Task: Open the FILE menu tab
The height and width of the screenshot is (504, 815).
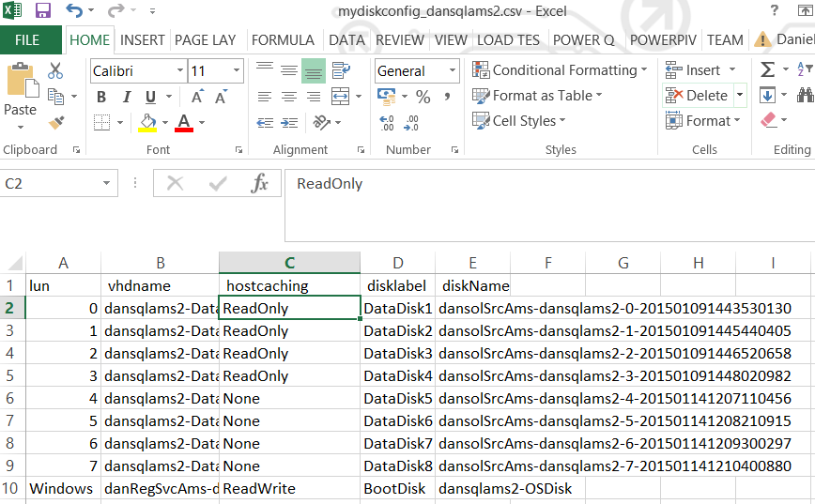Action: click(x=27, y=40)
